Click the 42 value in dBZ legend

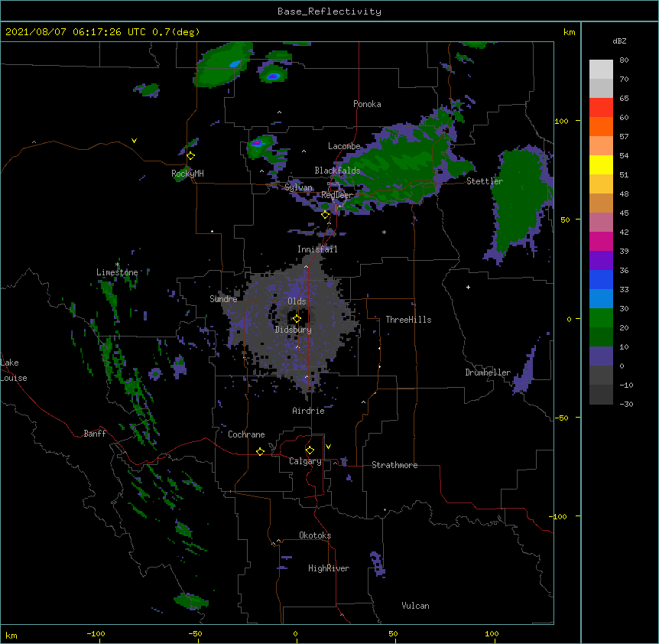point(624,232)
